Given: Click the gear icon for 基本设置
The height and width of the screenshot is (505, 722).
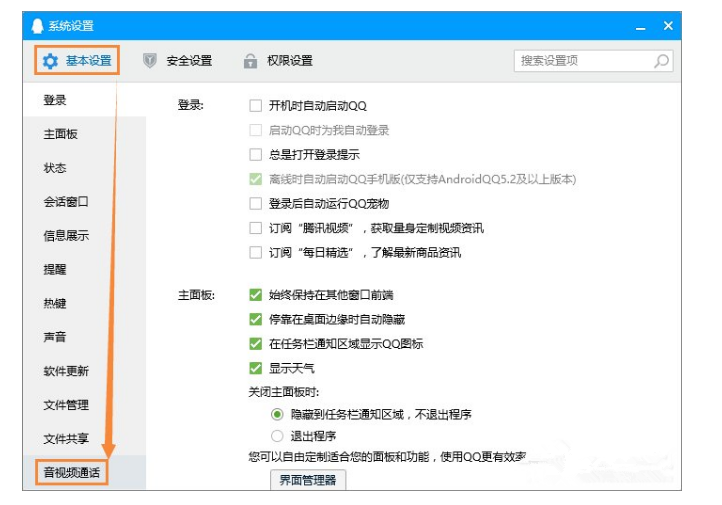Looking at the screenshot, I should pos(50,61).
